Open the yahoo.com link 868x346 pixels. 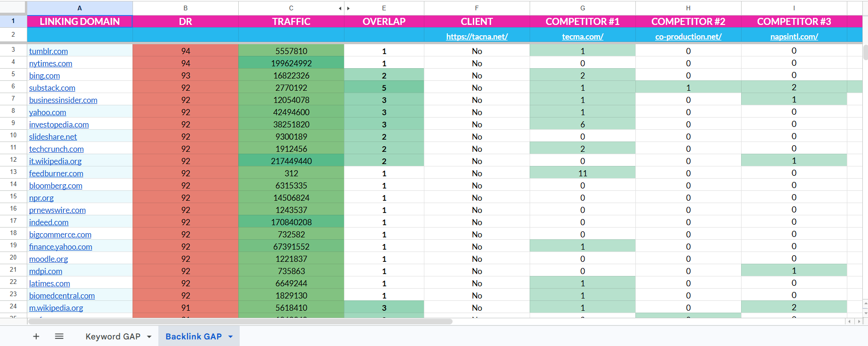pos(47,112)
